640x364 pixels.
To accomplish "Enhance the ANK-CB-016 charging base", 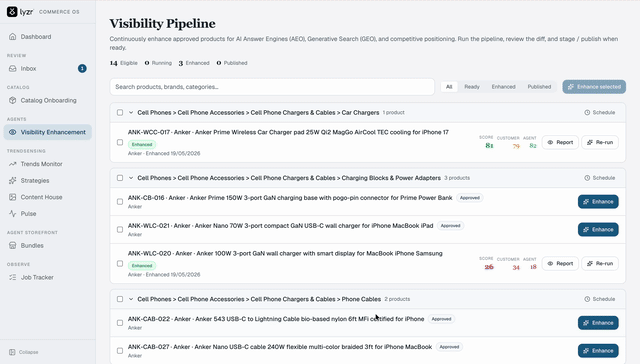I will (598, 202).
